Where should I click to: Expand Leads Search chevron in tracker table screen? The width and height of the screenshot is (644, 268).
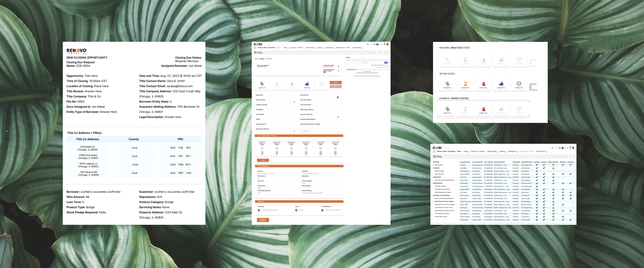547,152
